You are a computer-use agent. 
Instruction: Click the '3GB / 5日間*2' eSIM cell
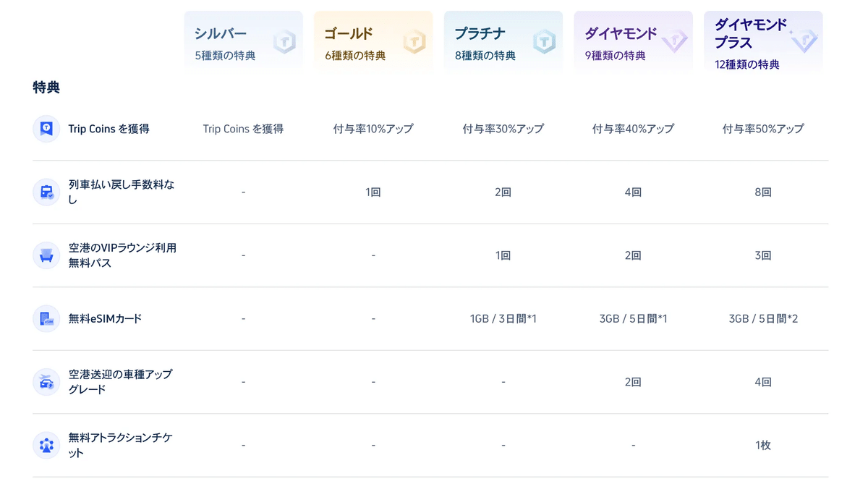tap(762, 318)
